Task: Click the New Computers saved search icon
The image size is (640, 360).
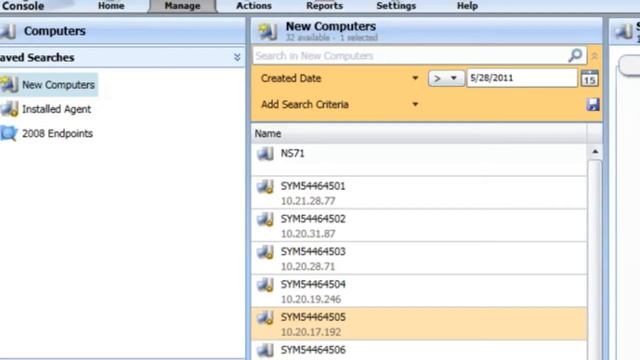Action: (9, 84)
